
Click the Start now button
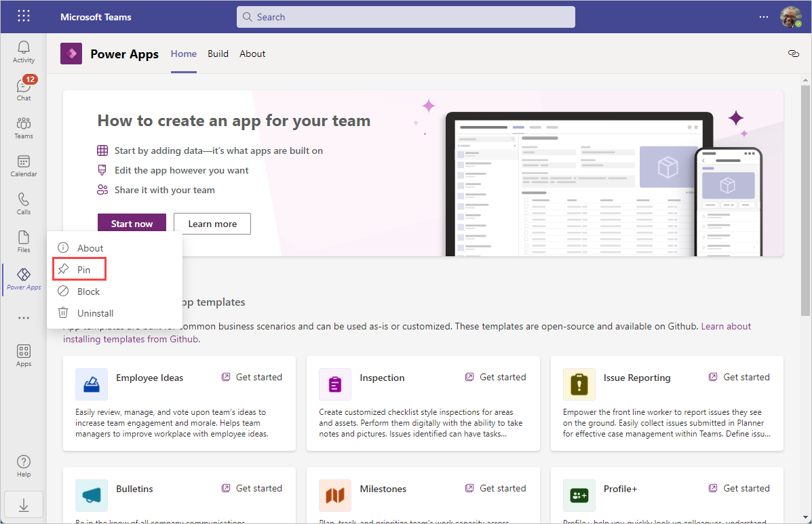(132, 223)
